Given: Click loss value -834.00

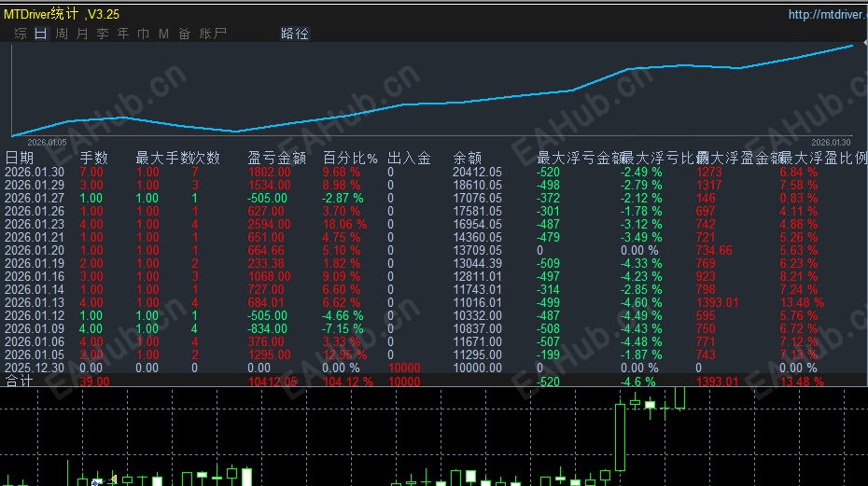Looking at the screenshot, I should coord(267,328).
